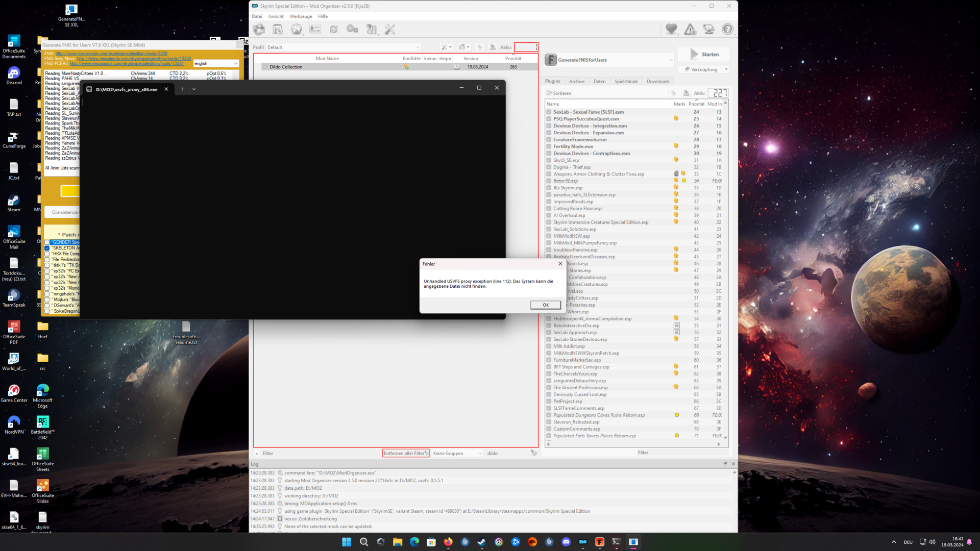Float the Log panel with its icon
Viewport: 980px width, 551px height.
tap(725, 464)
